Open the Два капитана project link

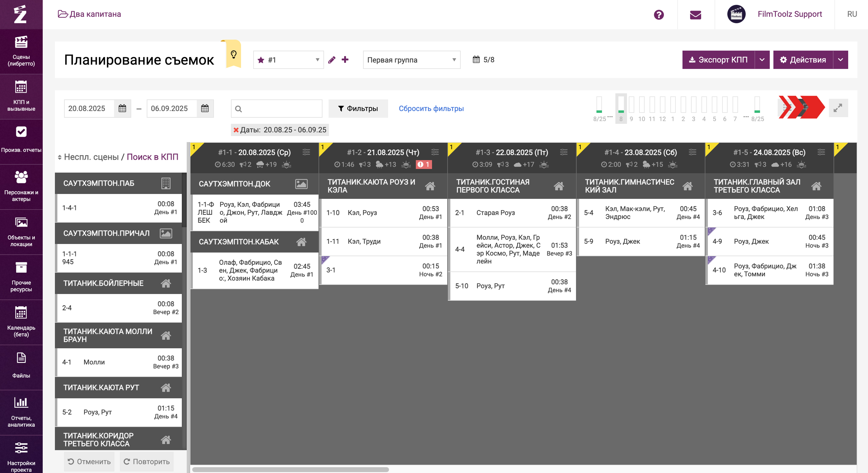click(89, 14)
